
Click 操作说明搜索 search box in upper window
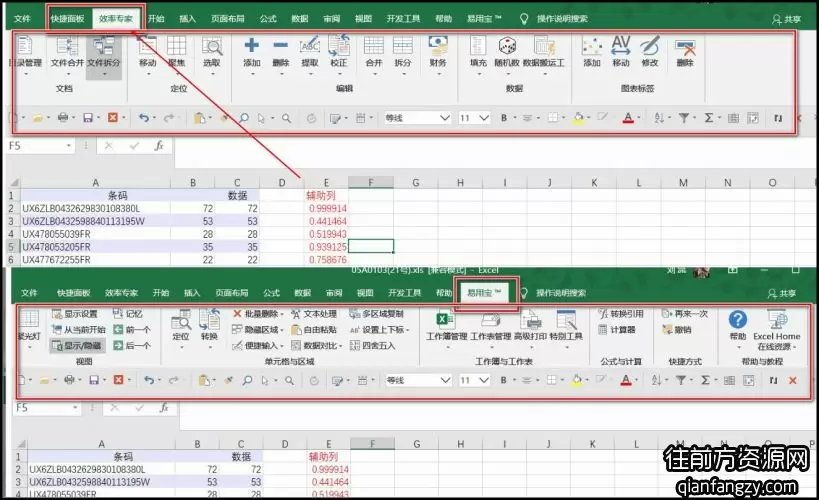tap(562, 19)
